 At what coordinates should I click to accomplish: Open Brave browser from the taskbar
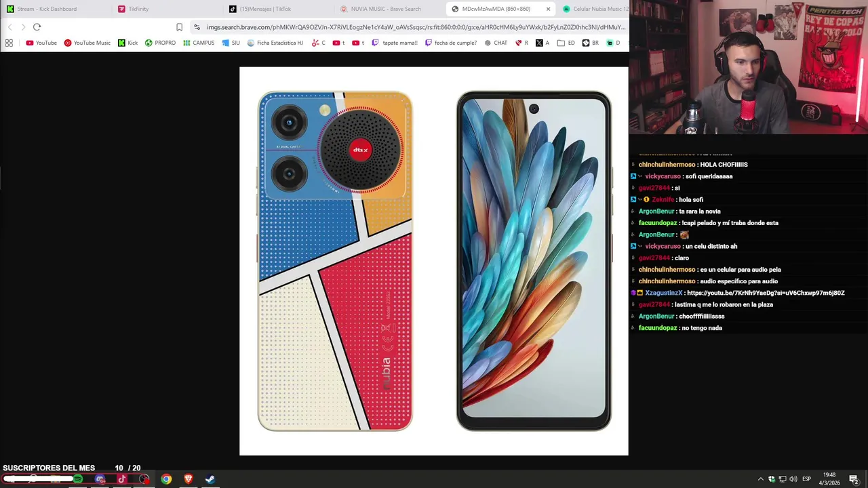tap(189, 479)
